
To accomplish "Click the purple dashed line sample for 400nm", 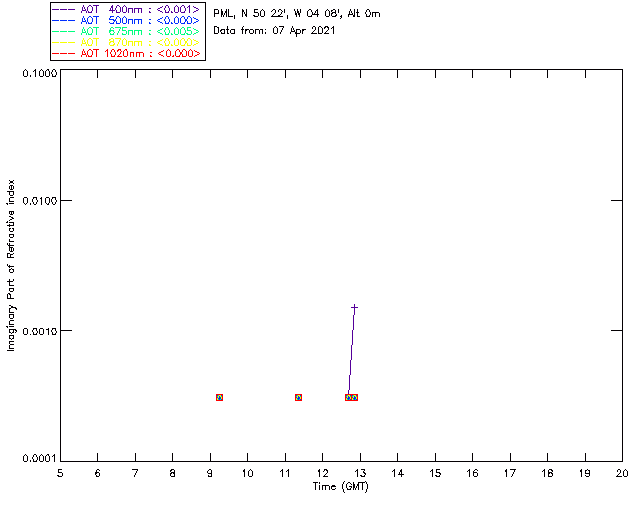I will click(64, 9).
